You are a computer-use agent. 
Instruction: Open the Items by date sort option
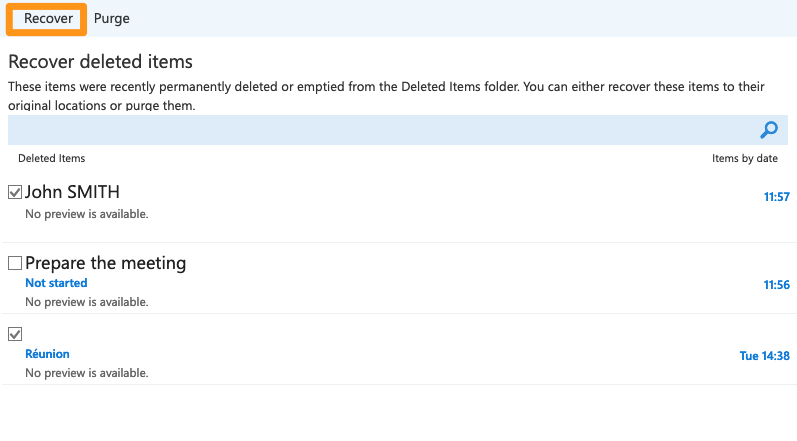tap(744, 158)
